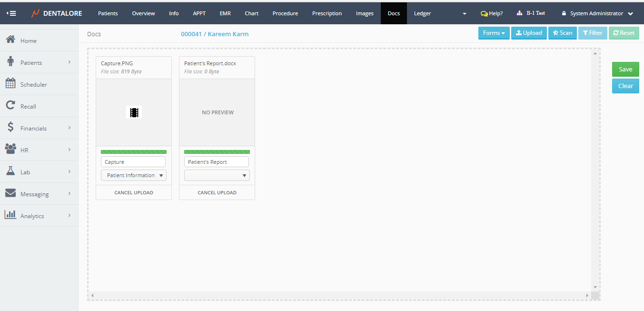
Task: Click the Financials dollar sign icon
Action: (10, 128)
